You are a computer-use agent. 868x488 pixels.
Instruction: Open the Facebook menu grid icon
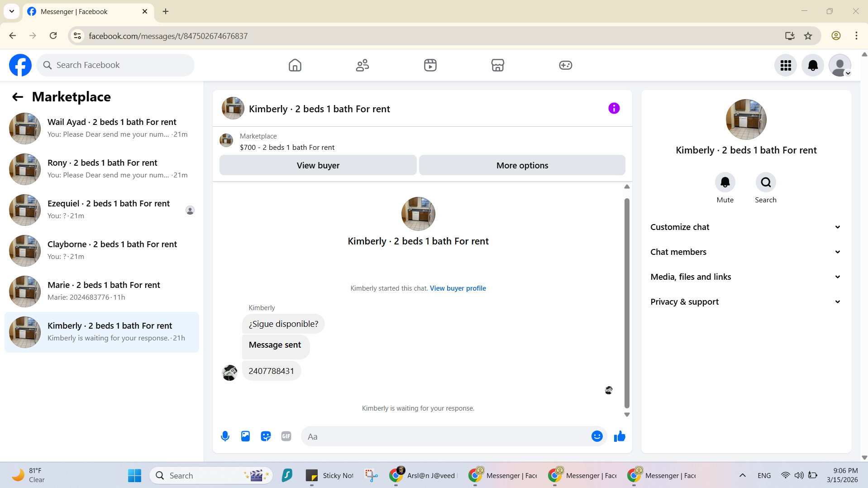click(x=786, y=65)
